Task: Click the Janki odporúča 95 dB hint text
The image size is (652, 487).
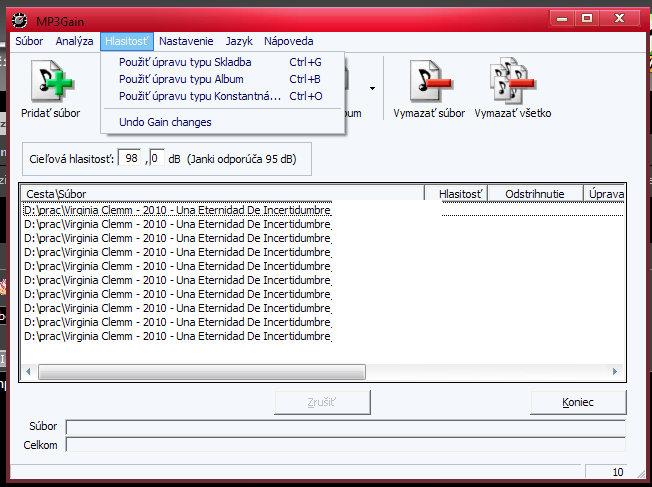Action: pyautogui.click(x=242, y=159)
